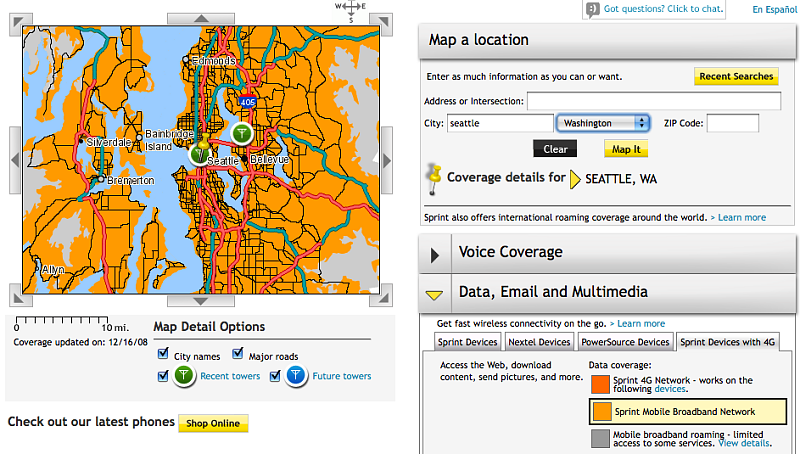Click the ZIP Code field
The height and width of the screenshot is (454, 800).
(x=733, y=123)
